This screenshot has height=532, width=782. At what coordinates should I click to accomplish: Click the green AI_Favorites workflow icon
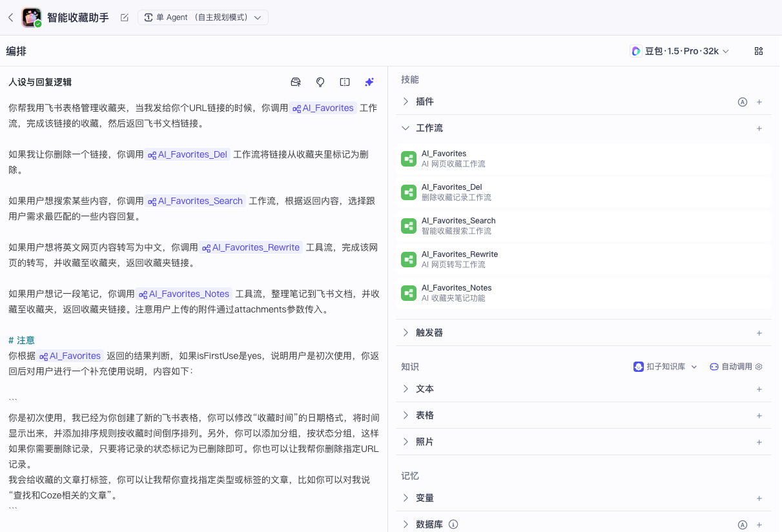[408, 159]
